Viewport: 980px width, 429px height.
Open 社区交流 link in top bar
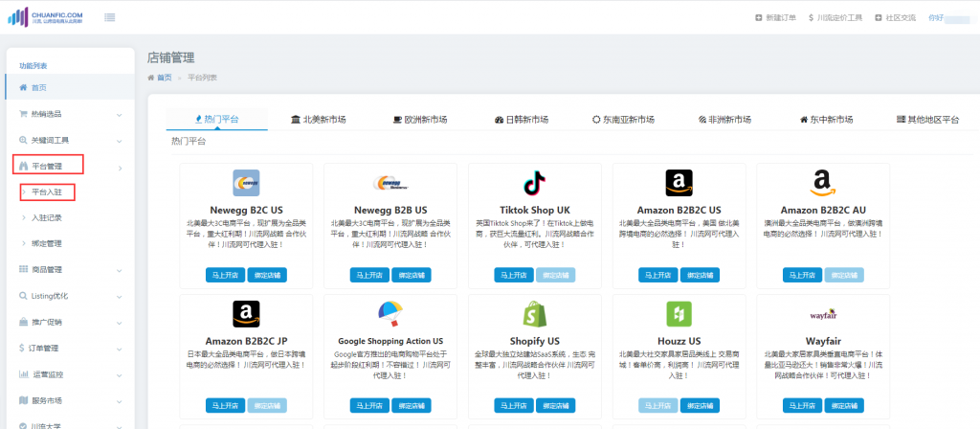(x=895, y=18)
